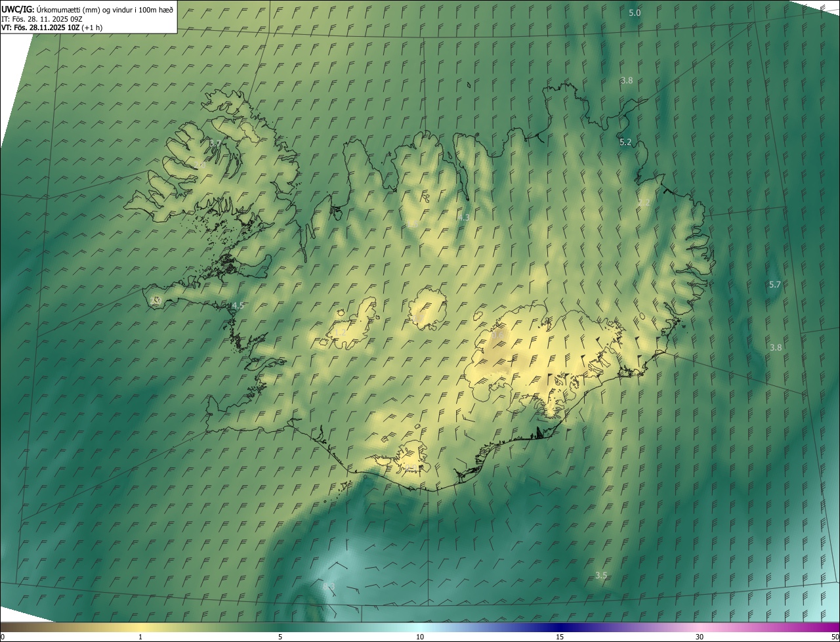Click the 5.0 value label on the map
The height and width of the screenshot is (642, 840).
point(635,13)
